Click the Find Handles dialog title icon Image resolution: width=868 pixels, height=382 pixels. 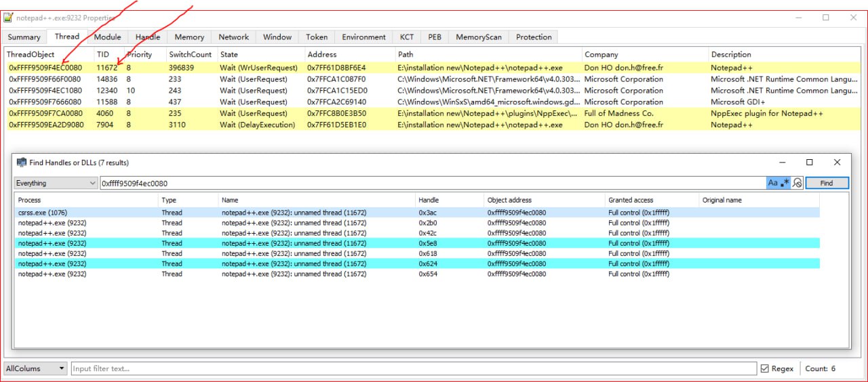(x=21, y=163)
